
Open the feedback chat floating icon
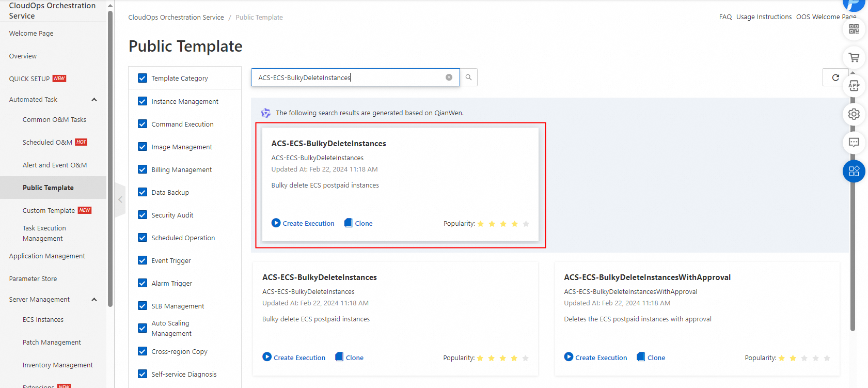pos(854,143)
